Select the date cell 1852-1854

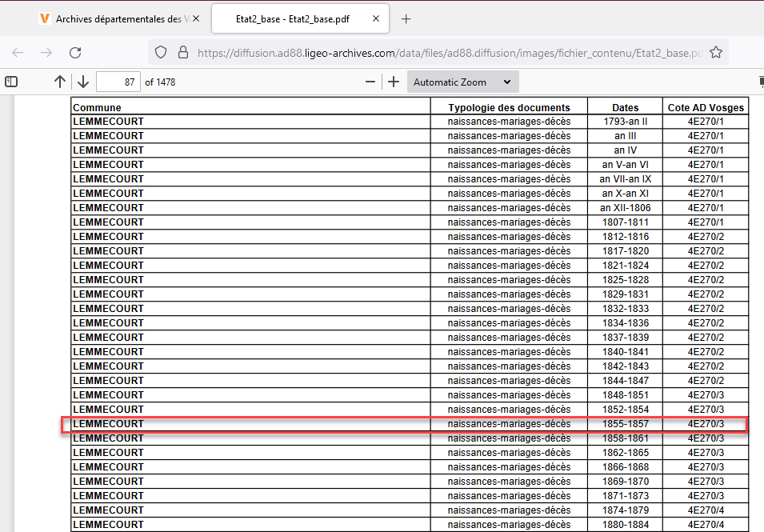625,410
